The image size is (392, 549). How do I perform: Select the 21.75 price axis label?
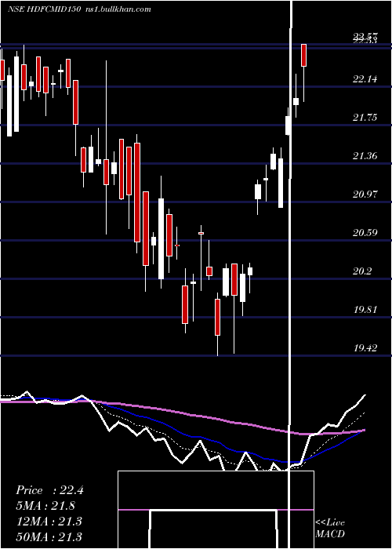click(365, 118)
